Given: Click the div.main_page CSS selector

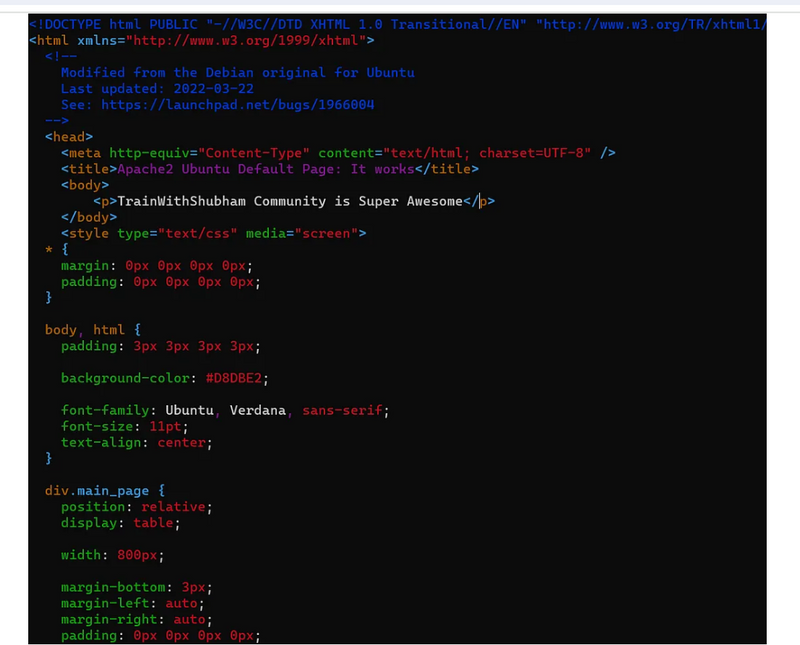Looking at the screenshot, I should click(97, 490).
